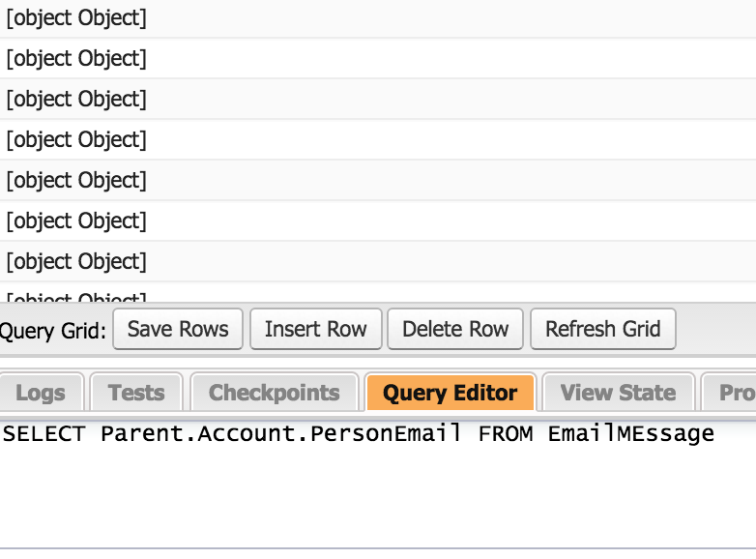Go to the Checkpoints tab
Image resolution: width=756 pixels, height=559 pixels.
(275, 393)
